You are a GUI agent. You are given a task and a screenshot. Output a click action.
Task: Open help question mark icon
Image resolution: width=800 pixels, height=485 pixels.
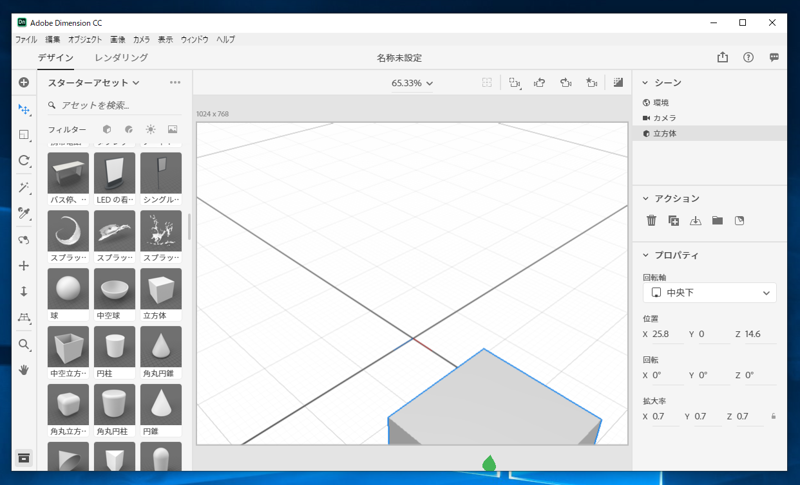[748, 58]
